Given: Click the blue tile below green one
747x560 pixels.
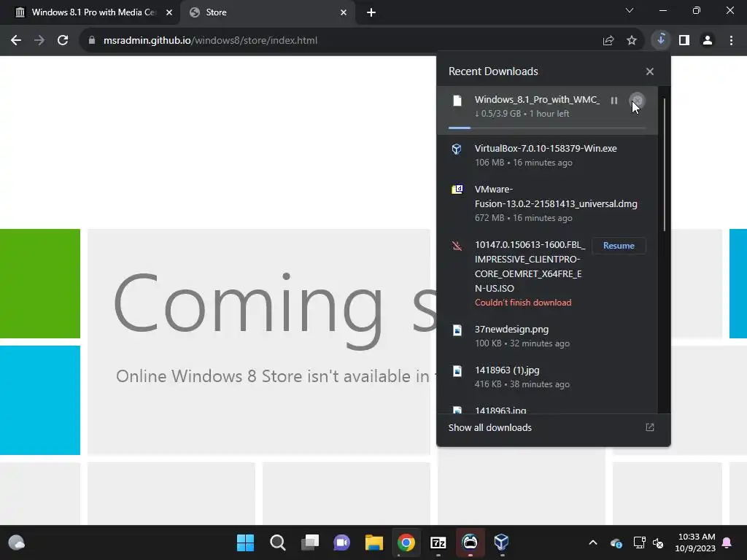Looking at the screenshot, I should pos(40,400).
